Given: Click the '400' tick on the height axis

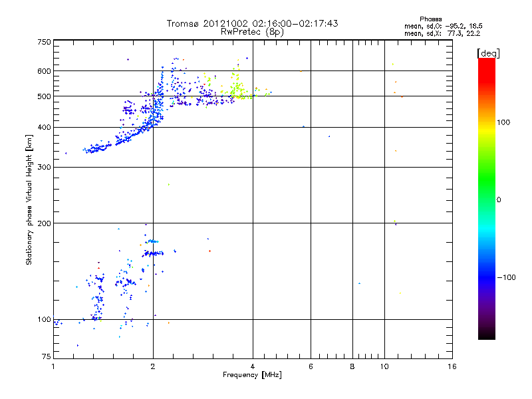Looking at the screenshot, I should 44,128.
